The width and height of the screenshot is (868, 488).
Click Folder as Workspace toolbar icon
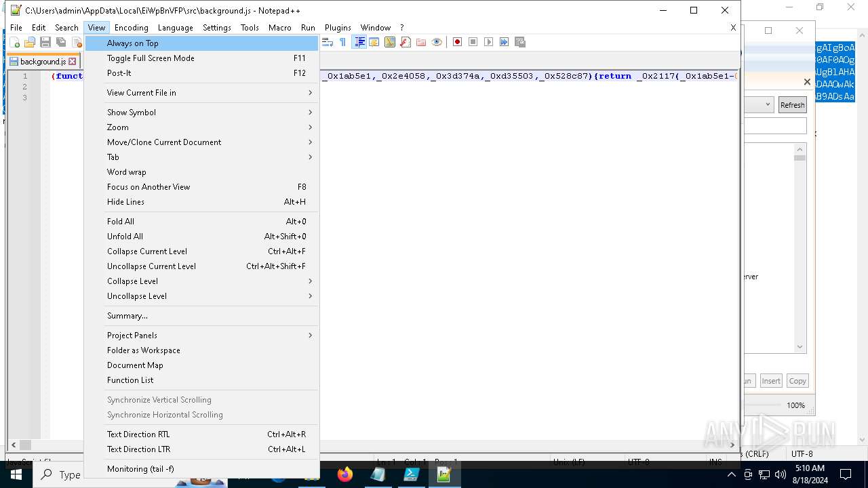pos(421,42)
